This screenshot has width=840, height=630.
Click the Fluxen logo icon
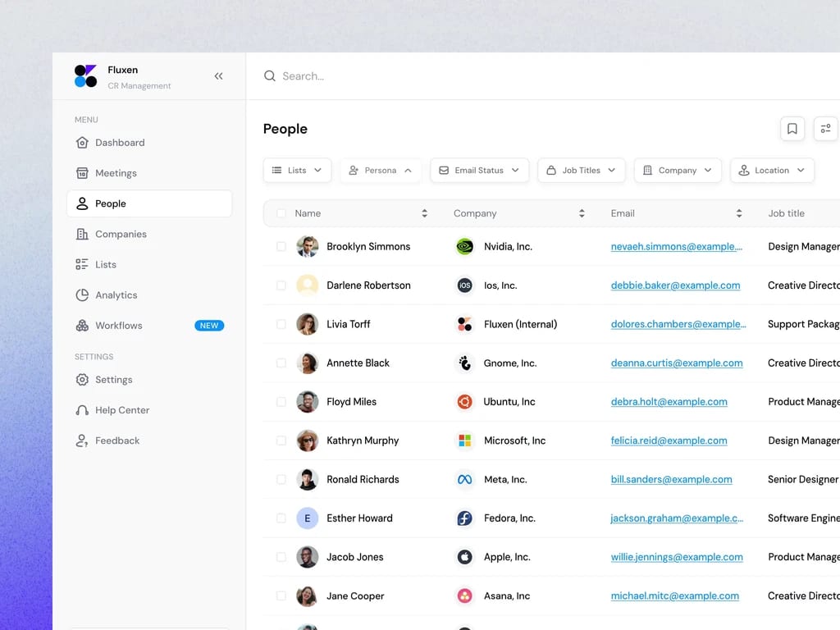[x=85, y=76]
